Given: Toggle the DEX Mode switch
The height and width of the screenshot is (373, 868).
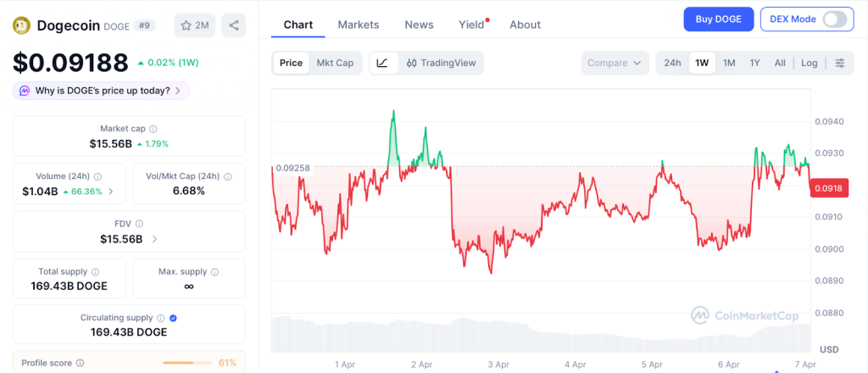Looking at the screenshot, I should point(834,19).
